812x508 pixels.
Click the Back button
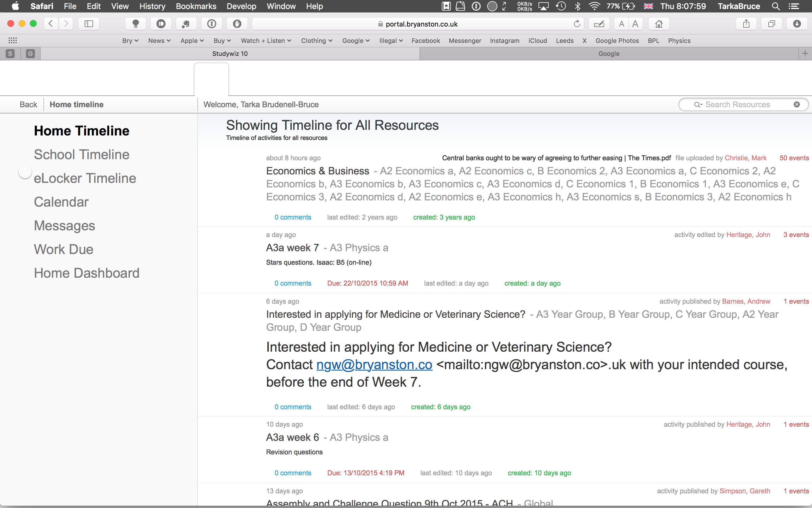28,104
